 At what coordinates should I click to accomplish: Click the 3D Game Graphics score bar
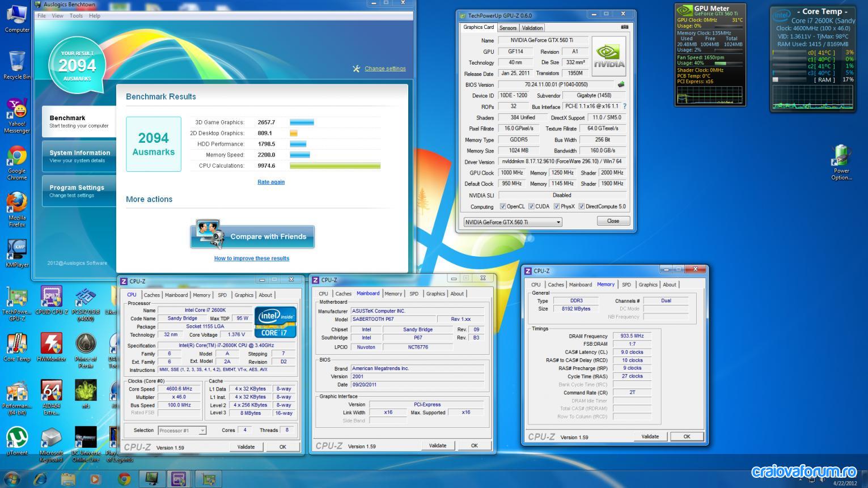coord(302,122)
